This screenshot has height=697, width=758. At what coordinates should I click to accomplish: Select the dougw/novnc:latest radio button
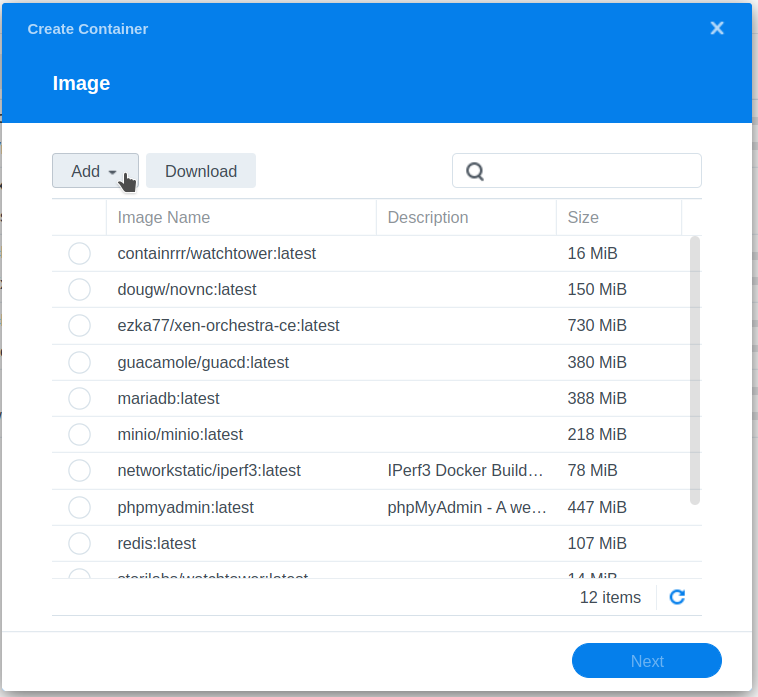pyautogui.click(x=79, y=290)
